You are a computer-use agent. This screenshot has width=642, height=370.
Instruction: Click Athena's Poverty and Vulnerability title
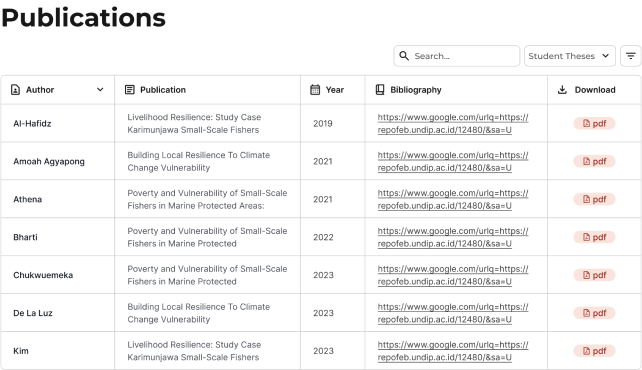click(207, 199)
